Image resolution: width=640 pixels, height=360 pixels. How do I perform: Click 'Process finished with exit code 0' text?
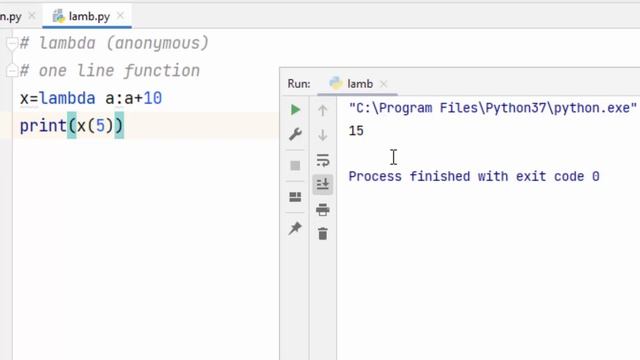[x=474, y=176]
